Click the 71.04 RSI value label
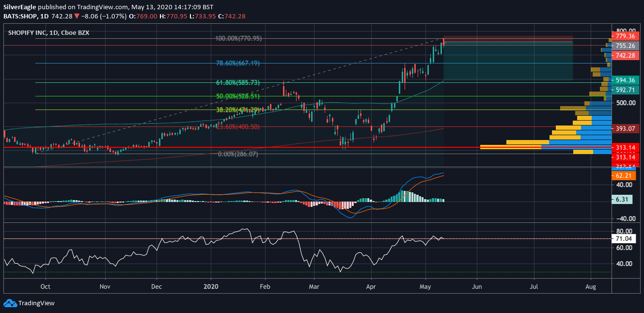 [625, 239]
